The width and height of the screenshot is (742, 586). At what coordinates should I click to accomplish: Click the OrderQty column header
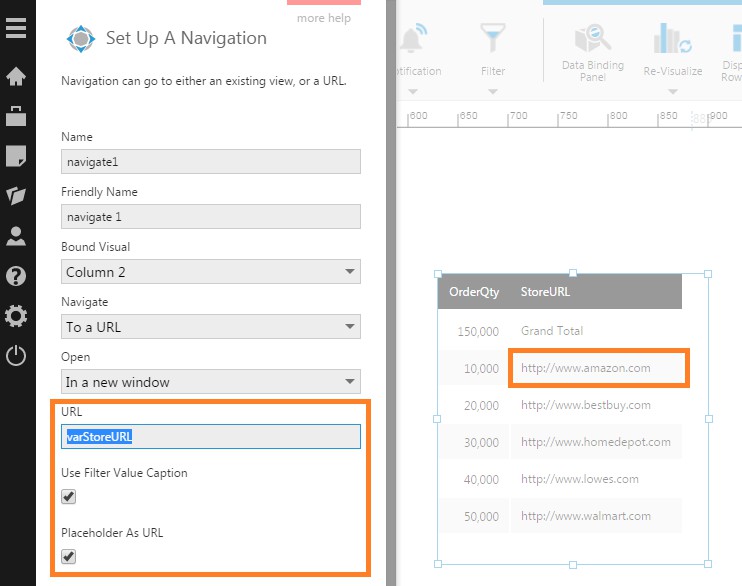click(474, 292)
